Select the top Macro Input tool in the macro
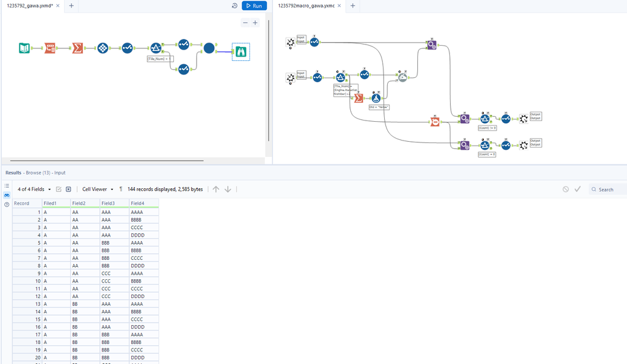 click(x=291, y=42)
